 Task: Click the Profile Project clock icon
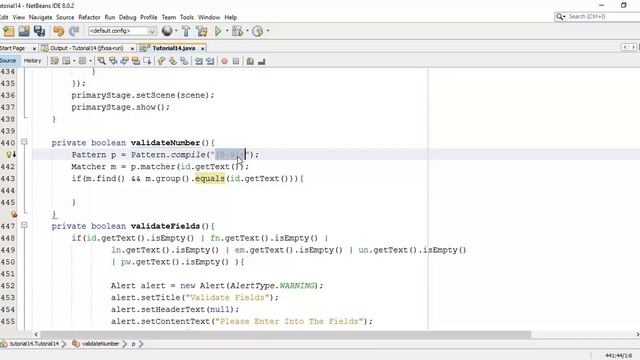pyautogui.click(x=258, y=31)
